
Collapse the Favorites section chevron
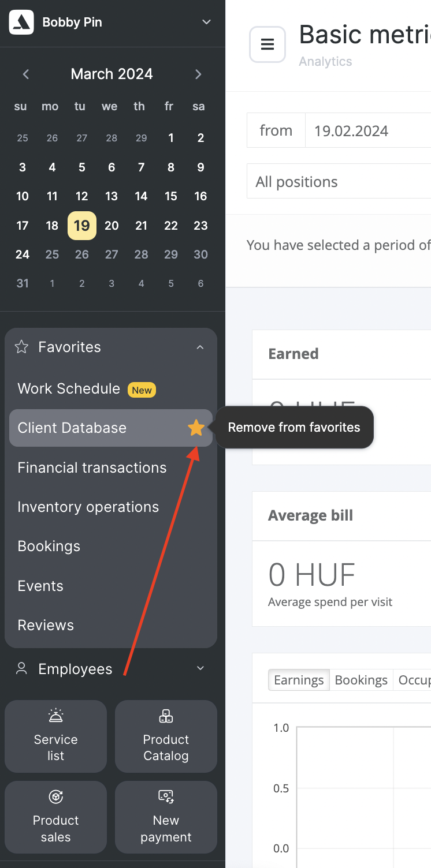coord(200,347)
